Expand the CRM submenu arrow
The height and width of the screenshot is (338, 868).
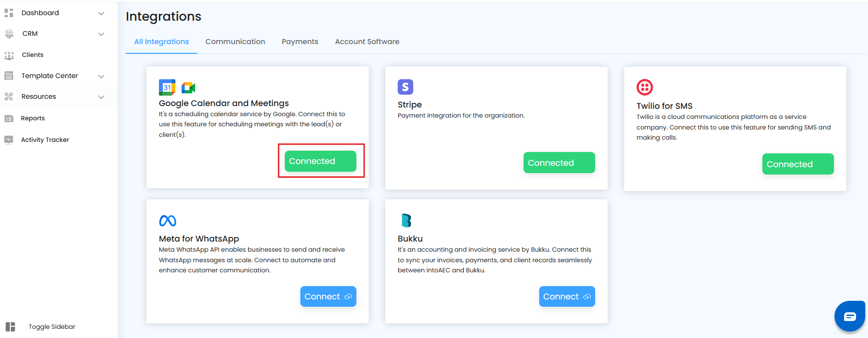click(x=101, y=34)
